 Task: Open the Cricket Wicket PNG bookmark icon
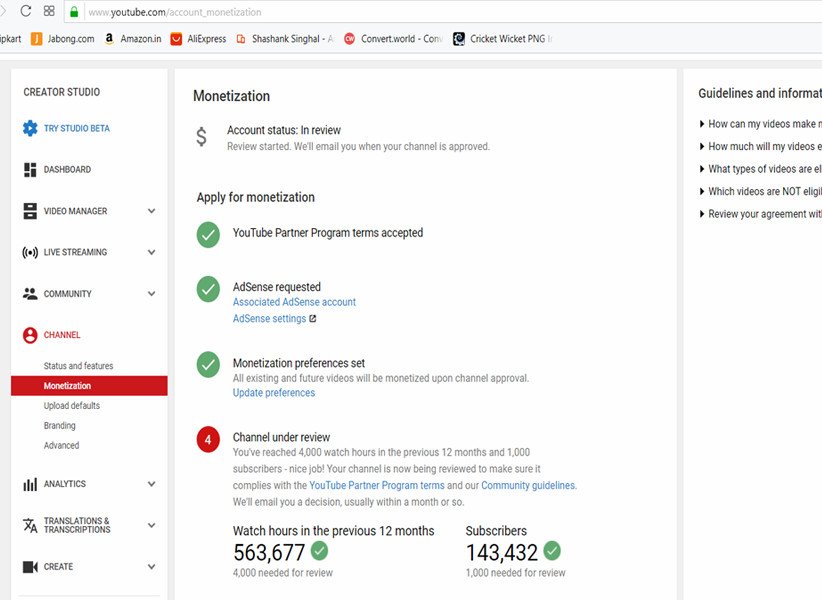(x=459, y=39)
